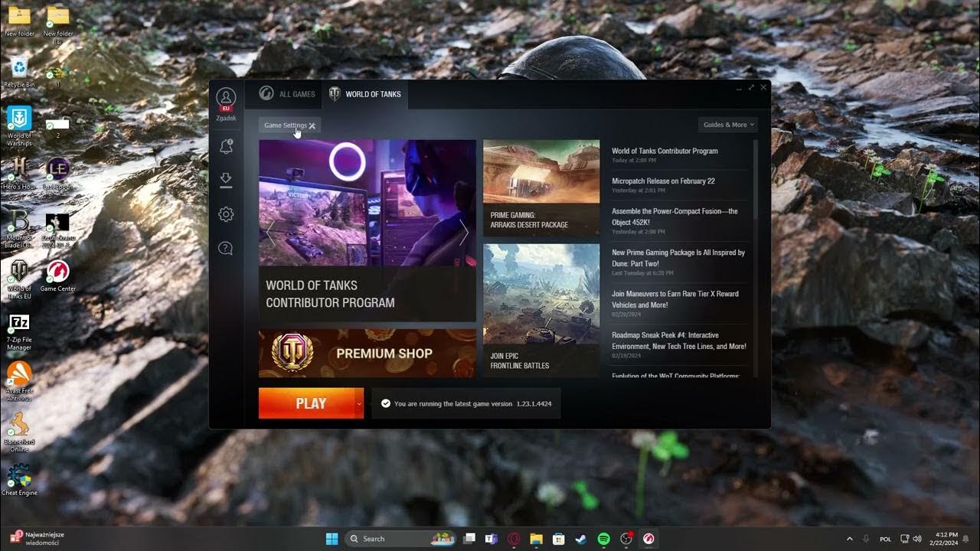Expand the arrow next to Play button

pos(359,403)
